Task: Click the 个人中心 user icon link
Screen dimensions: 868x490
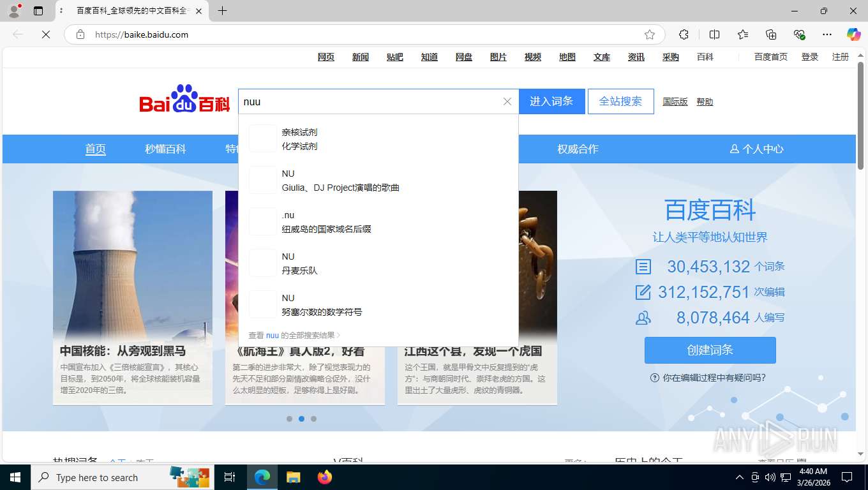Action: point(756,149)
